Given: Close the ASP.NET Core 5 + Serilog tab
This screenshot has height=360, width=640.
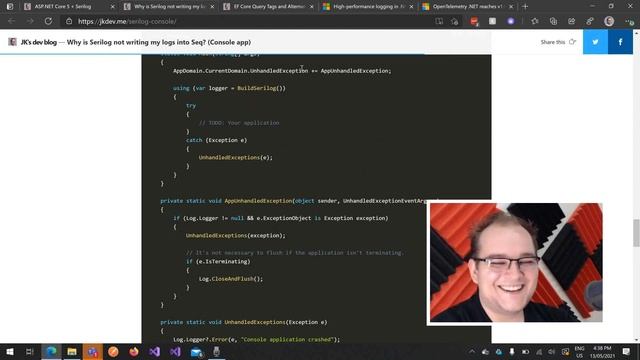Looking at the screenshot, I should click(113, 7).
